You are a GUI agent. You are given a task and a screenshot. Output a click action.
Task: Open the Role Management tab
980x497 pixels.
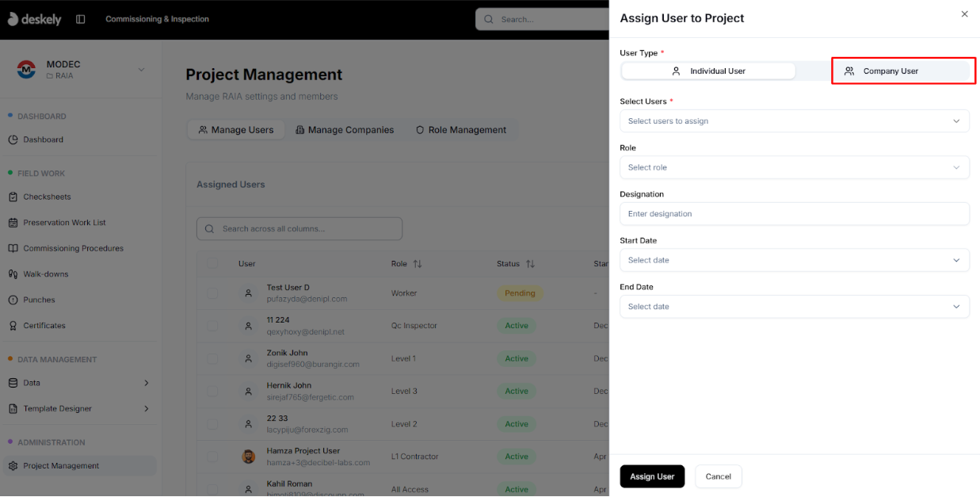(461, 130)
